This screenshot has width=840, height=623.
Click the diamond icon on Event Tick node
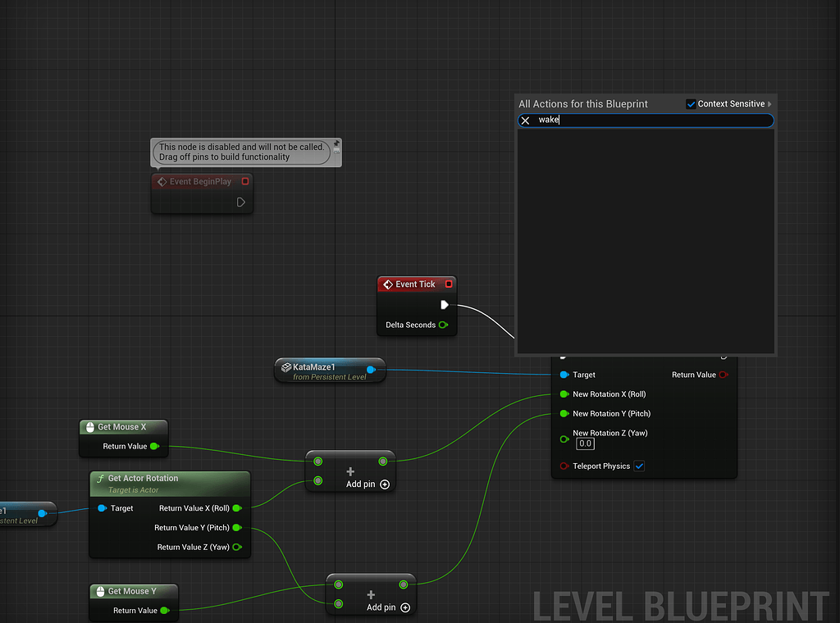click(x=389, y=284)
